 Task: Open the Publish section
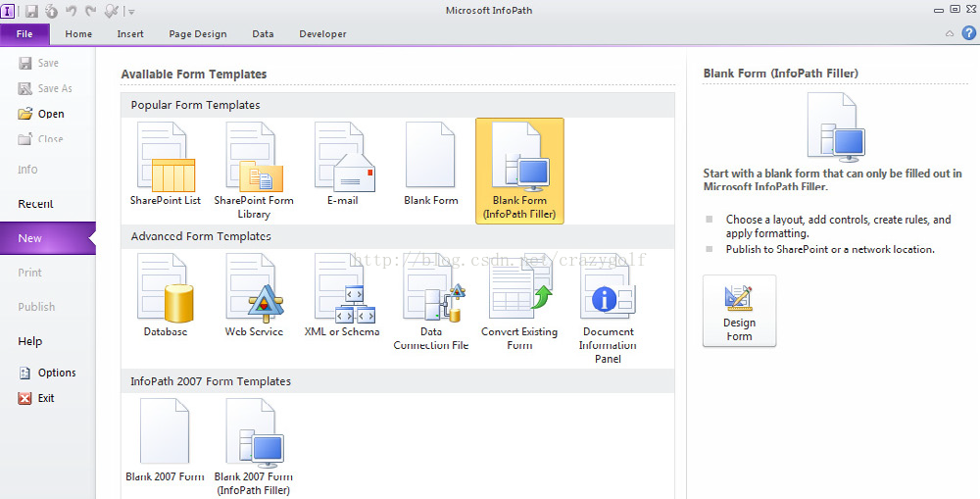coord(36,307)
